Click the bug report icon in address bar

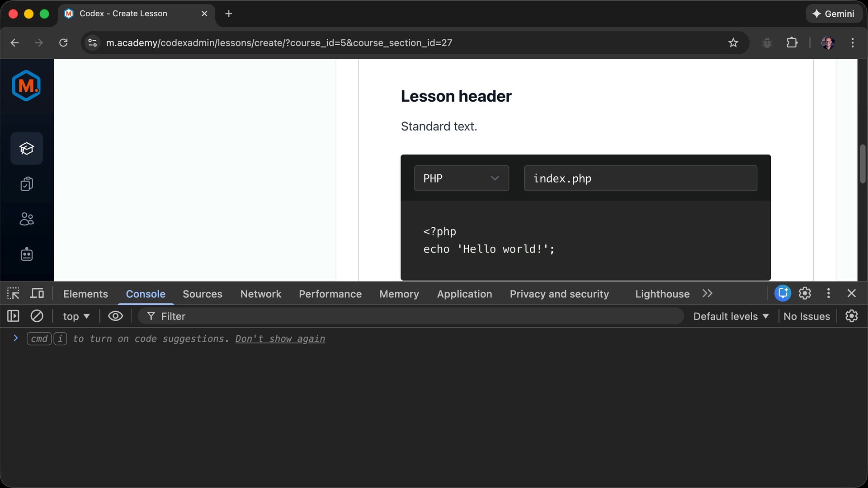click(767, 42)
